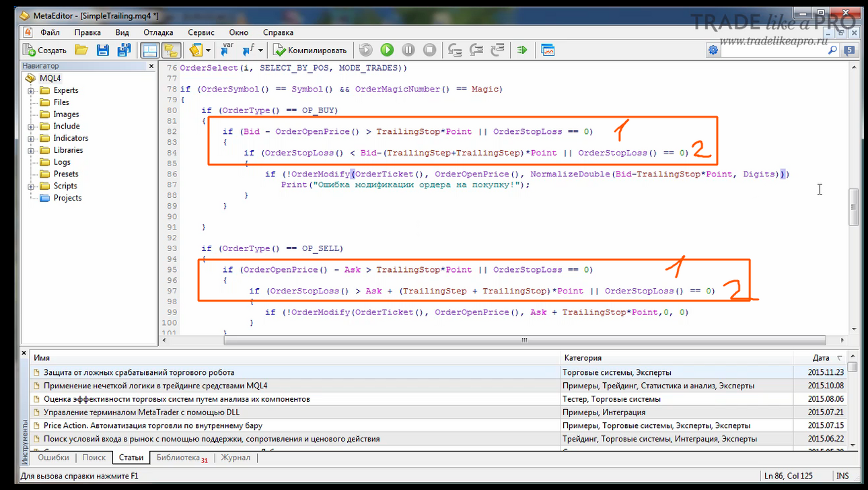Open a file with the folder icon
The width and height of the screenshot is (868, 490).
[81, 50]
